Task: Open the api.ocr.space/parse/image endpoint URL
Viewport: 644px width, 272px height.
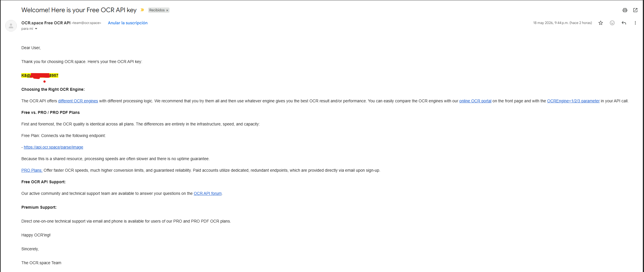Action: [53, 147]
